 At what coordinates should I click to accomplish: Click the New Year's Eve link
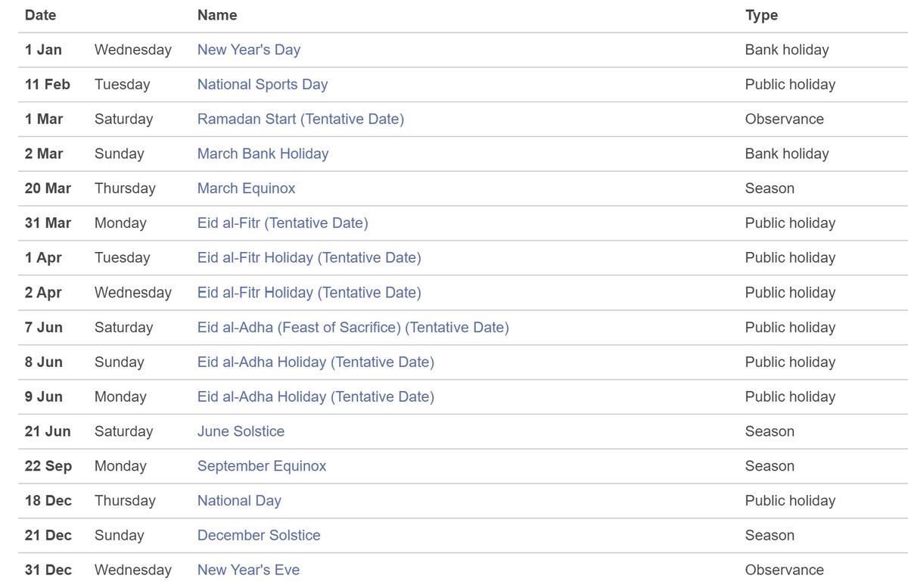click(x=248, y=570)
